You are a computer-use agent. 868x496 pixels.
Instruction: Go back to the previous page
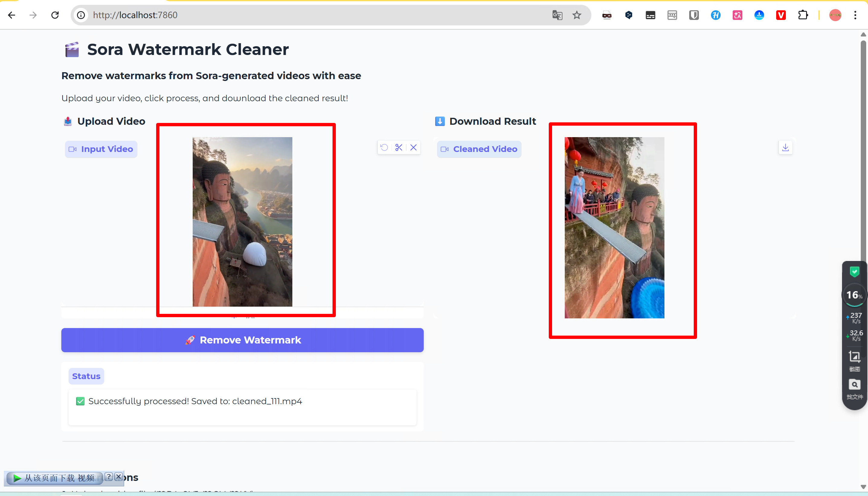point(11,15)
